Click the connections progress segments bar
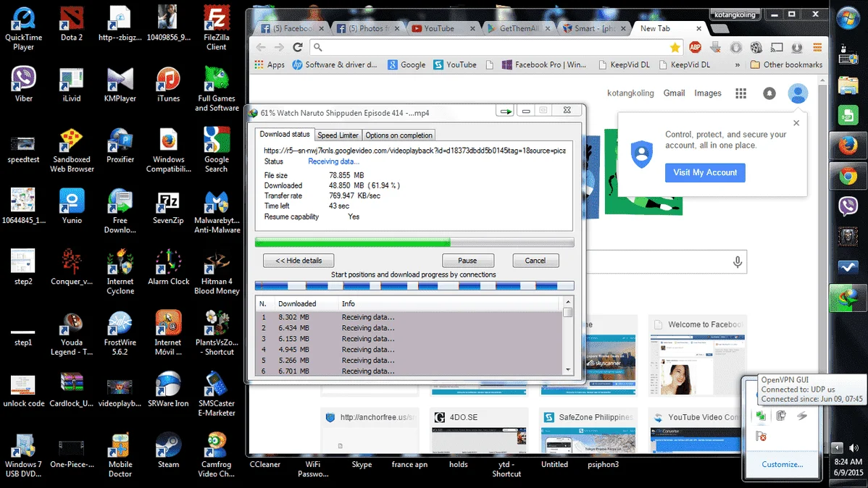The width and height of the screenshot is (868, 488). point(414,286)
